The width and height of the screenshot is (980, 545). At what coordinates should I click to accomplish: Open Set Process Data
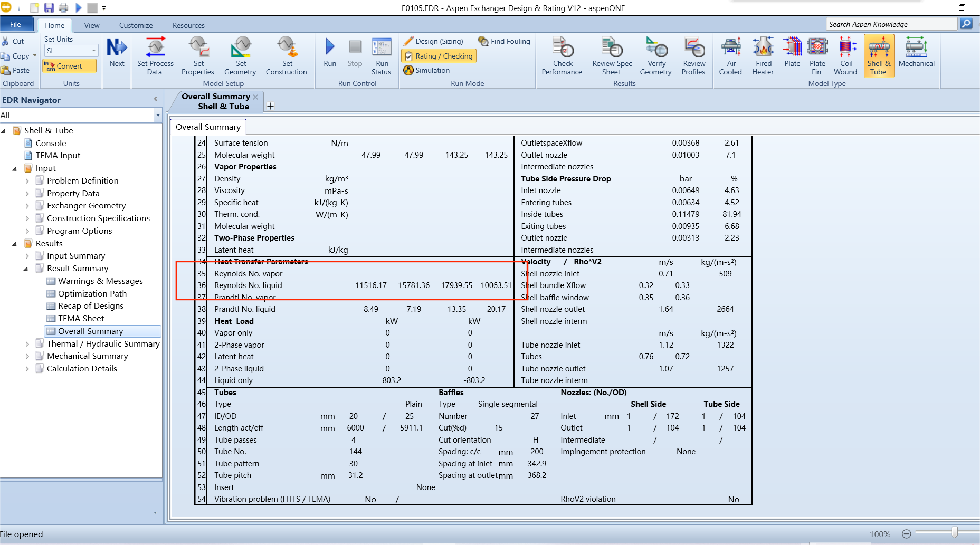tap(155, 56)
